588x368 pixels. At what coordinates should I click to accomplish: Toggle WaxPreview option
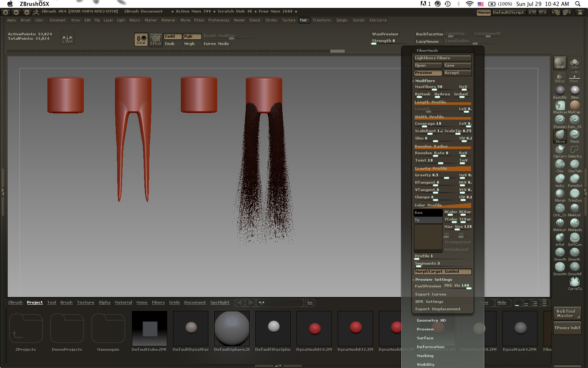[x=385, y=34]
